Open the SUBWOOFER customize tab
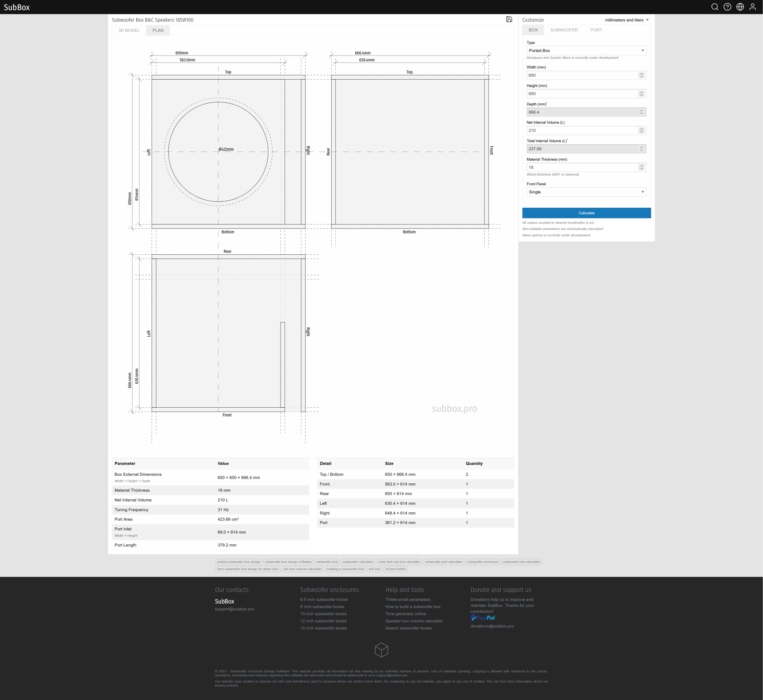 click(564, 30)
